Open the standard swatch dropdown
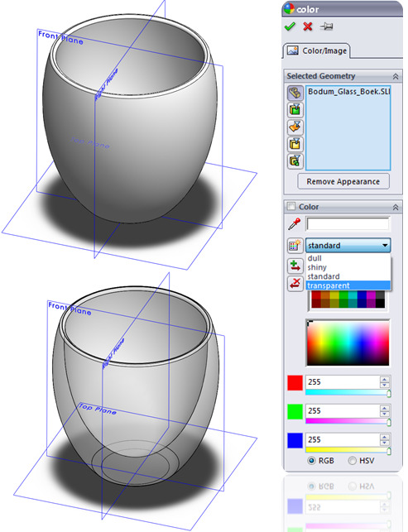 [348, 245]
